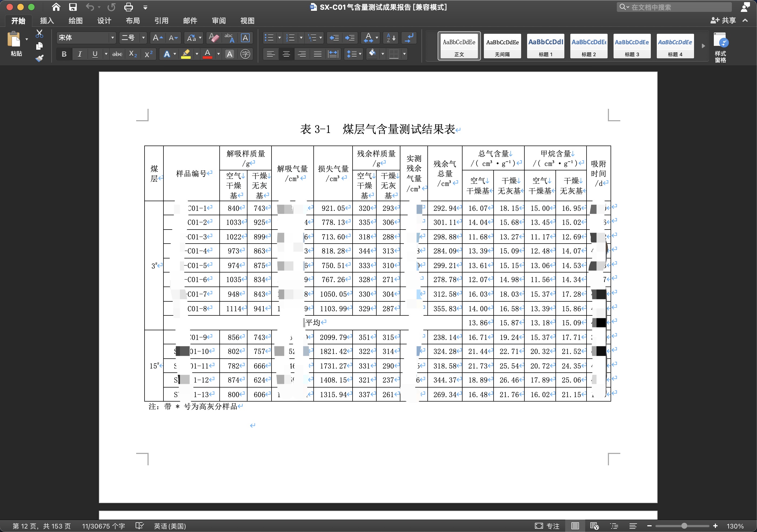Adjust the zoom slider handle
This screenshot has width=757, height=532.
[685, 526]
